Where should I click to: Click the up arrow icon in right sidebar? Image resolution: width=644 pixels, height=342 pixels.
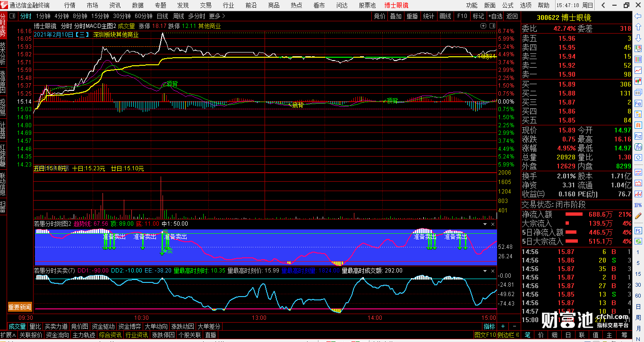coord(638,26)
